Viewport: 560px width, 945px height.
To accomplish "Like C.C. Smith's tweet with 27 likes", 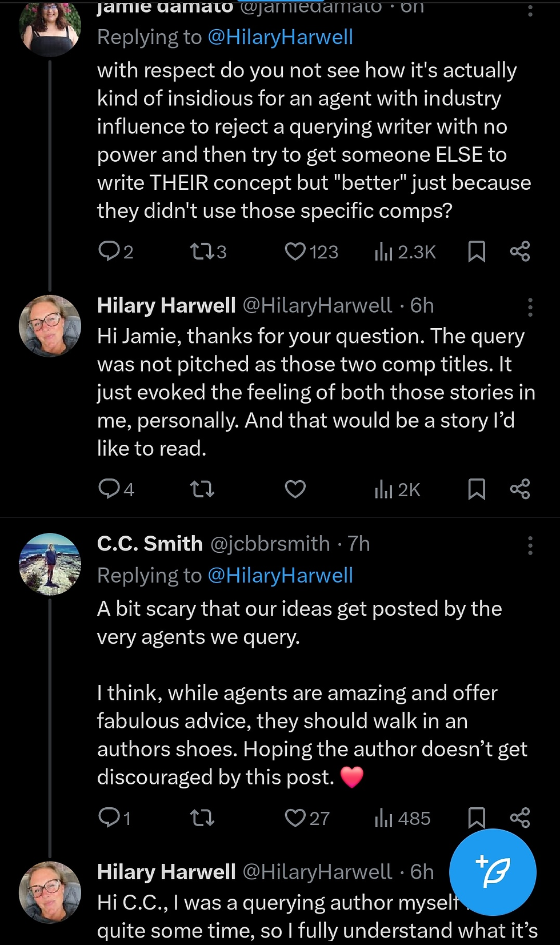I will pyautogui.click(x=295, y=818).
